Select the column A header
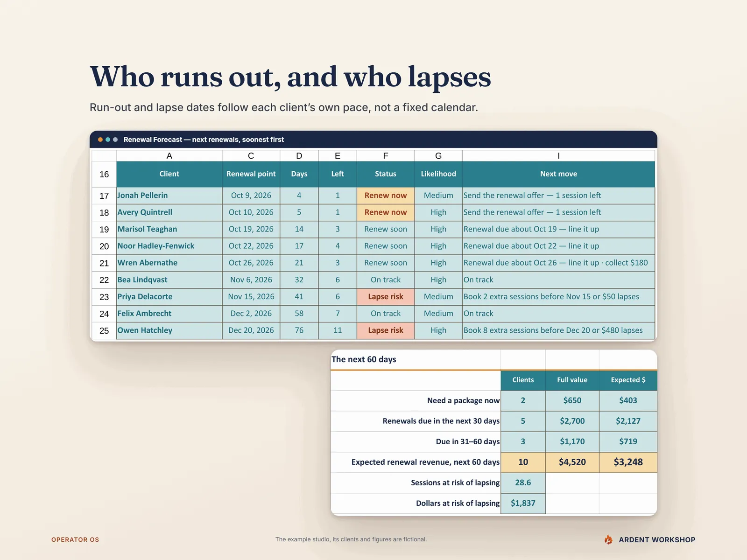 coord(169,156)
